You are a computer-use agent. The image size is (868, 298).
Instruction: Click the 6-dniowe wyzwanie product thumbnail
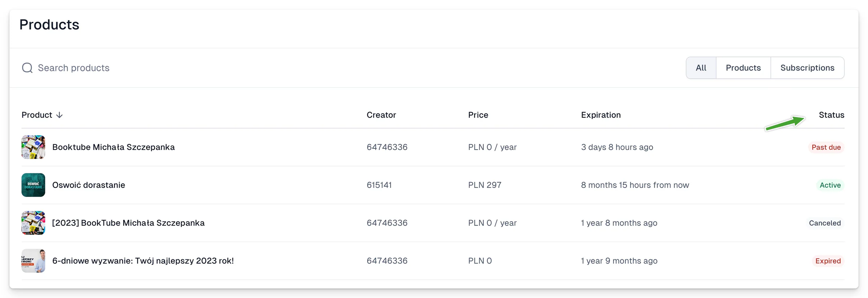(33, 261)
